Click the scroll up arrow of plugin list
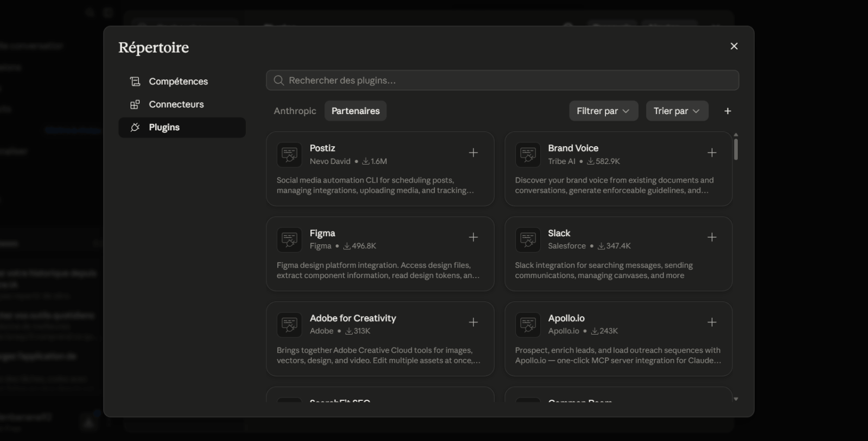The height and width of the screenshot is (441, 868). point(736,135)
